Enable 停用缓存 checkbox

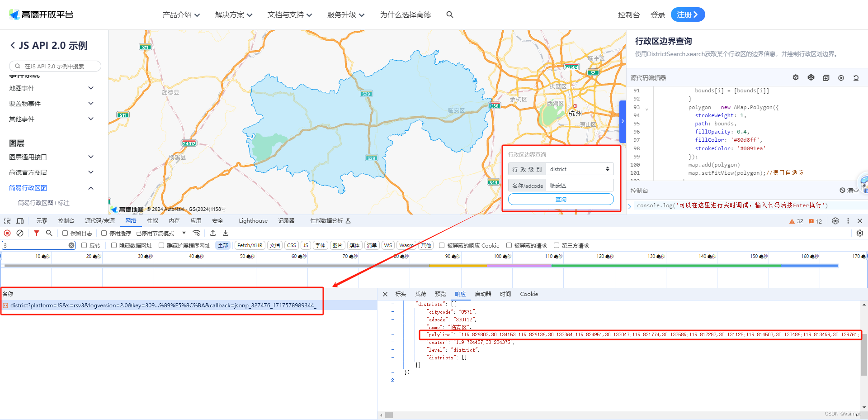click(104, 233)
